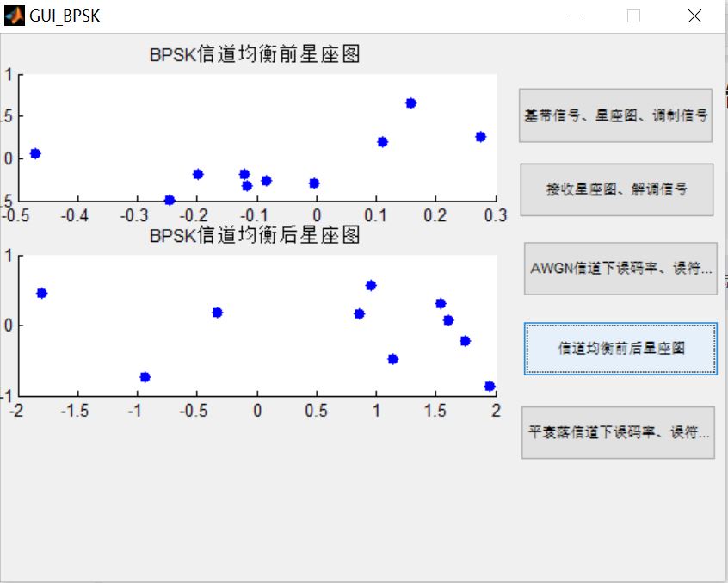This screenshot has width=728, height=583.
Task: Click the title BPSK信道均衡后星座图
Action: point(255,235)
